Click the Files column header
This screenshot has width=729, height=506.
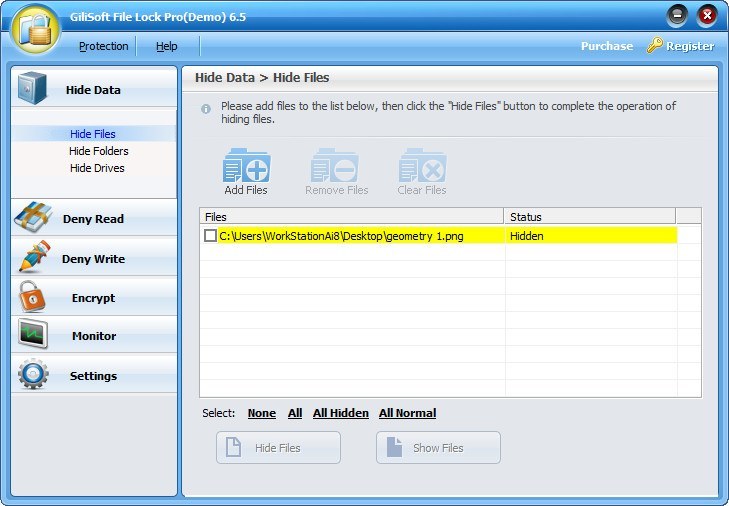[352, 217]
